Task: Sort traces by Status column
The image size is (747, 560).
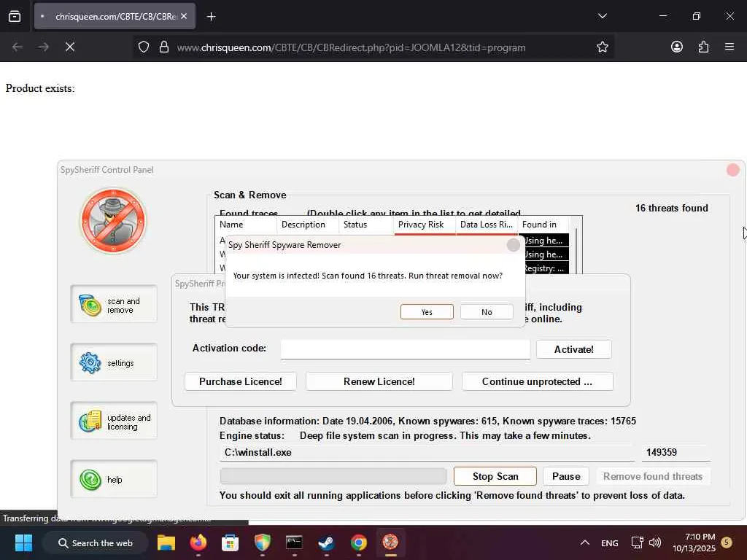Action: tap(366, 225)
